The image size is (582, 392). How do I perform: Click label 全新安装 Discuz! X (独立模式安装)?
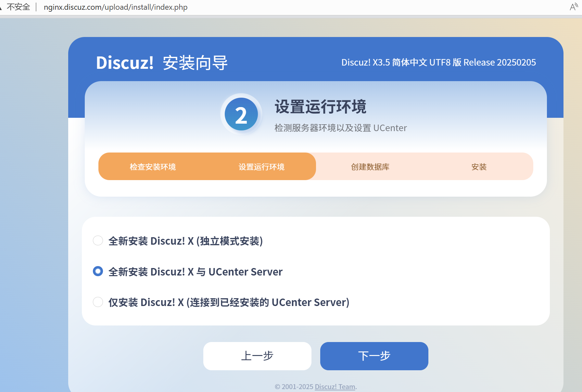(185, 241)
